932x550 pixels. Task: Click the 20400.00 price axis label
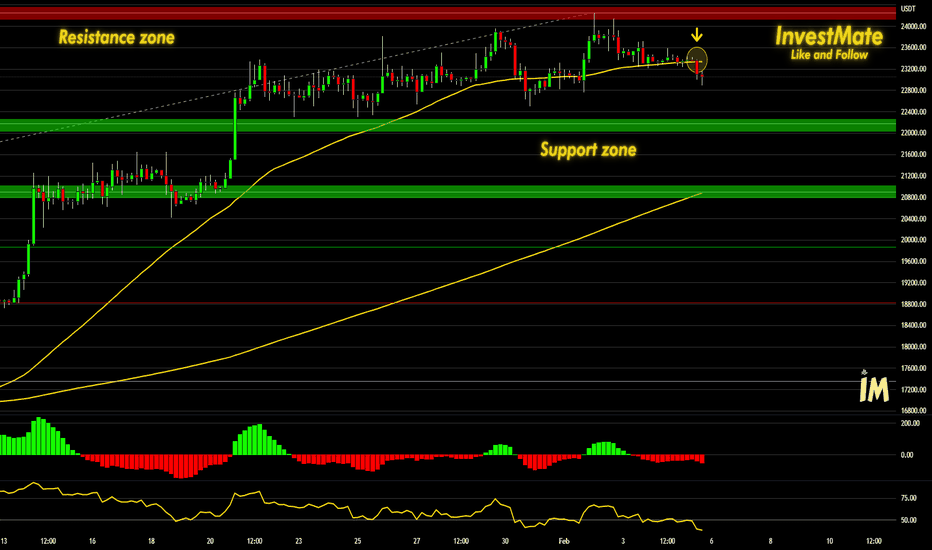913,219
